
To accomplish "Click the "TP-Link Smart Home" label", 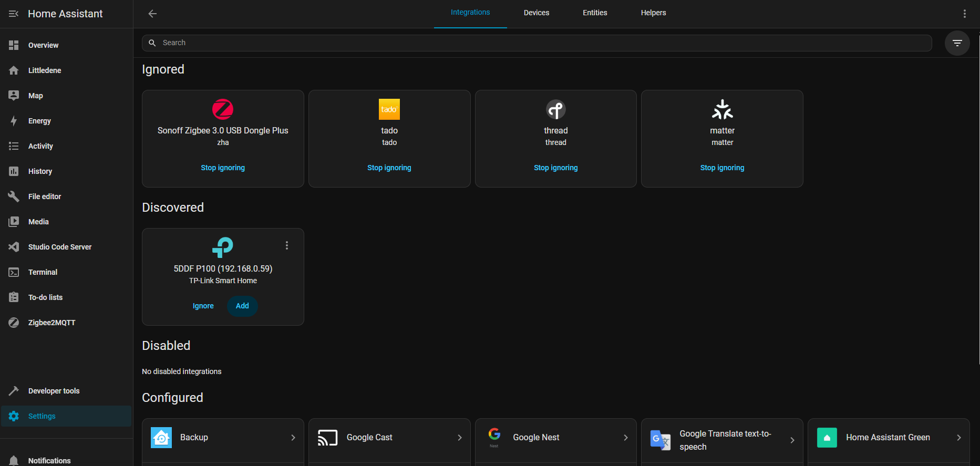I will tap(223, 281).
